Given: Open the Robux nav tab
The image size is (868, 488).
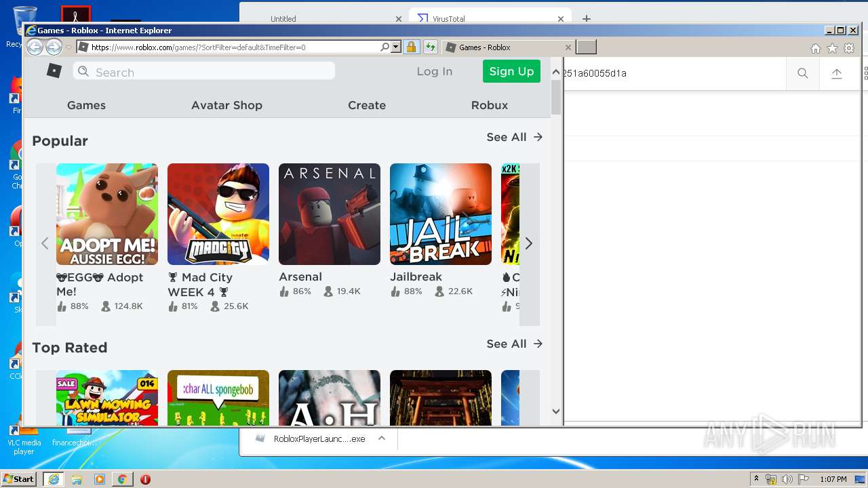Looking at the screenshot, I should (490, 105).
